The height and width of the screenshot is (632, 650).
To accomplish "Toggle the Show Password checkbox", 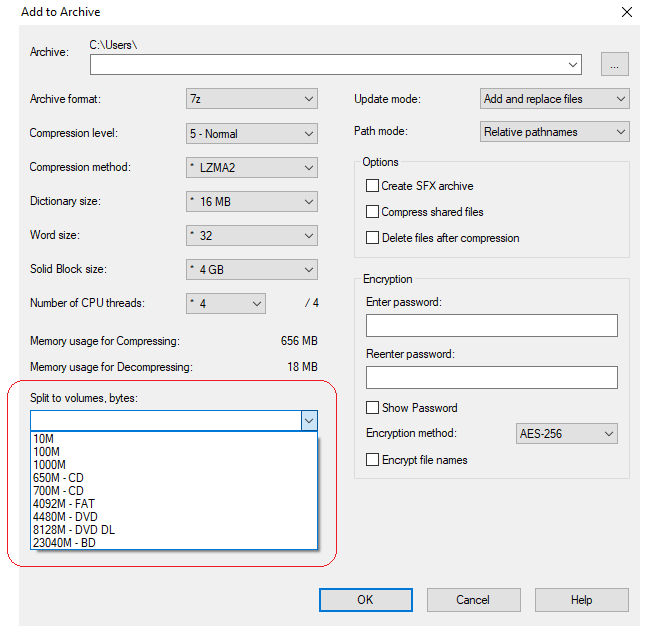I will click(373, 408).
